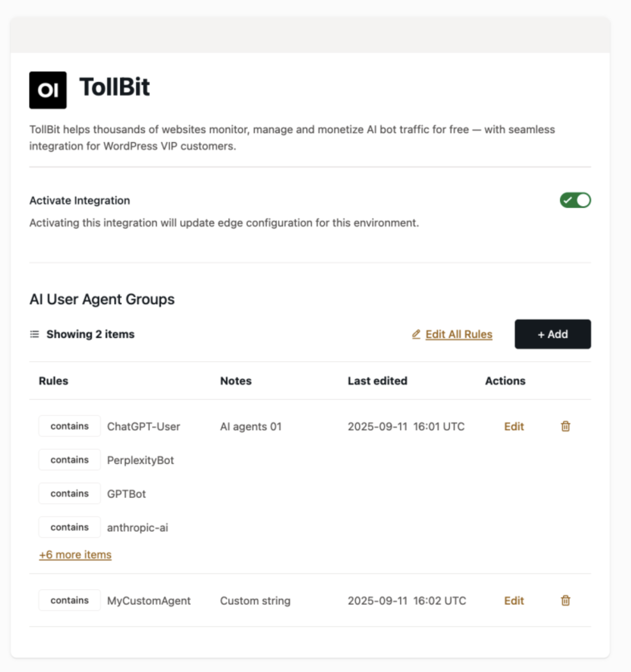631x672 pixels.
Task: Click the checkmark inside the activation toggle
Action: tap(568, 200)
